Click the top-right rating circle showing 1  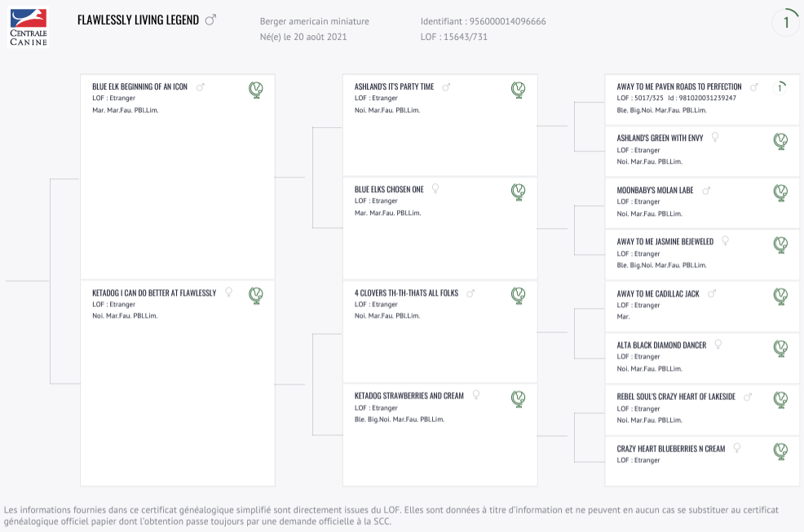(x=786, y=22)
